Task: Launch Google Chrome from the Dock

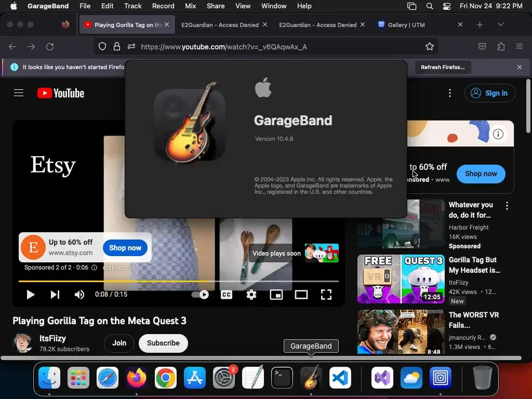Action: tap(166, 378)
